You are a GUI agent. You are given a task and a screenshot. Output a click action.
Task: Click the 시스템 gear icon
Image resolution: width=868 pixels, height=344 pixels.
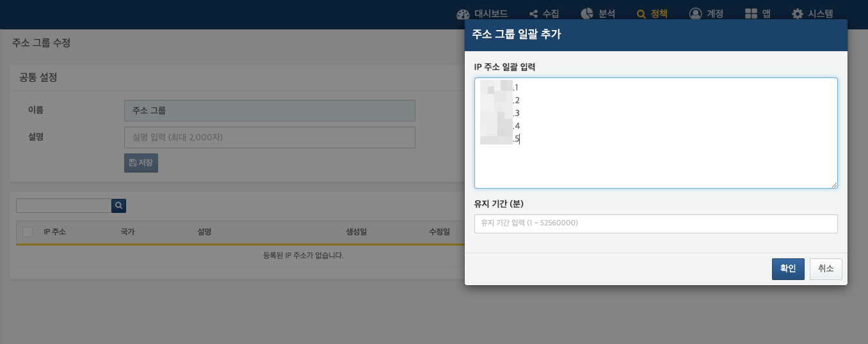[798, 14]
